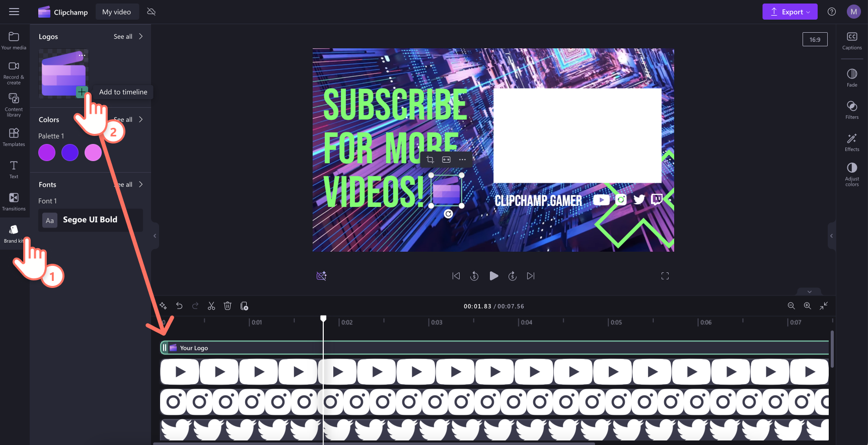The image size is (868, 445).
Task: Rewind five seconds
Action: [474, 276]
